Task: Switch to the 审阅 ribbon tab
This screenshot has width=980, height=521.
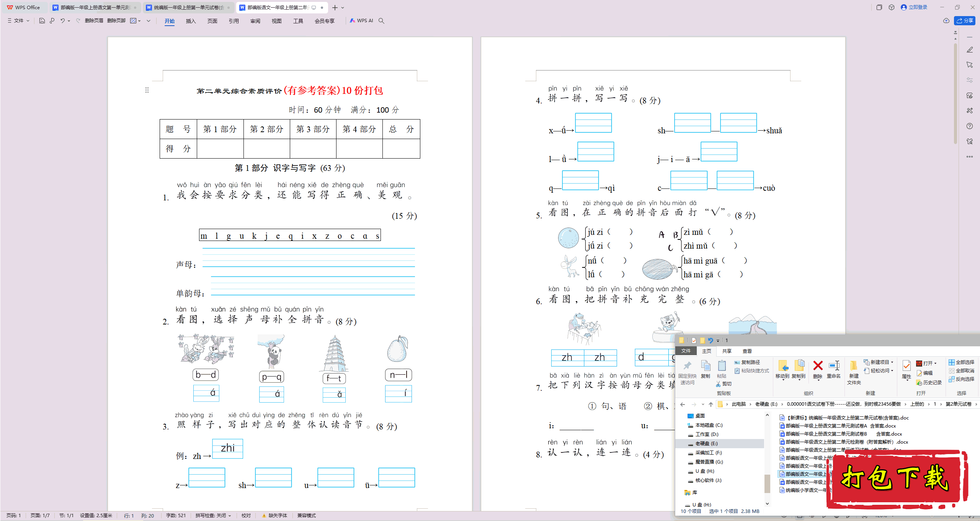Action: pyautogui.click(x=255, y=21)
